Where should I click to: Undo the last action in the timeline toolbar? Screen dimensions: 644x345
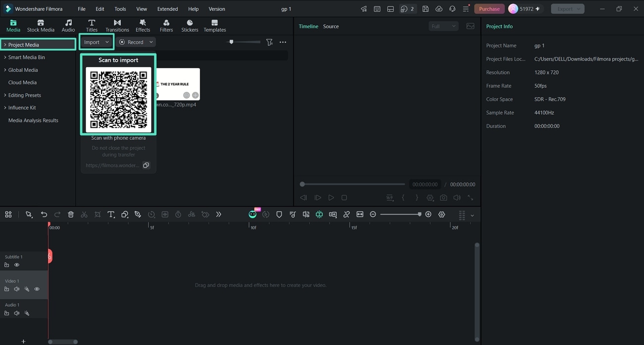(x=44, y=215)
